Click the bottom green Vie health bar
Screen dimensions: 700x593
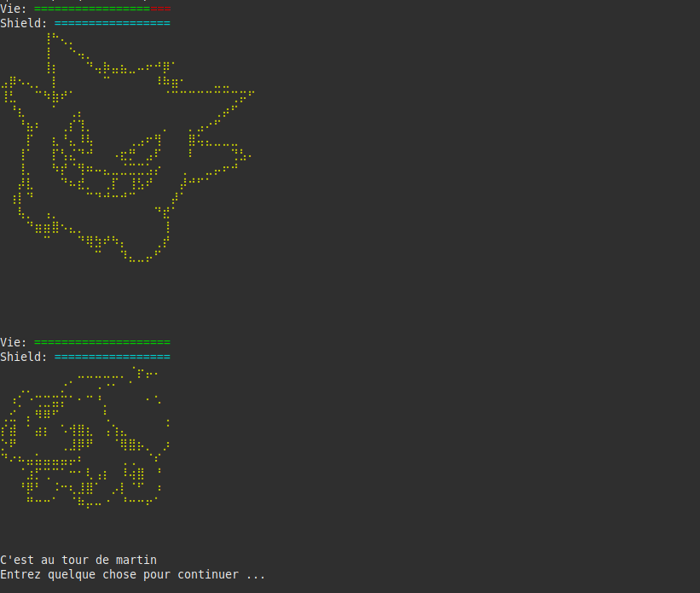pyautogui.click(x=102, y=342)
